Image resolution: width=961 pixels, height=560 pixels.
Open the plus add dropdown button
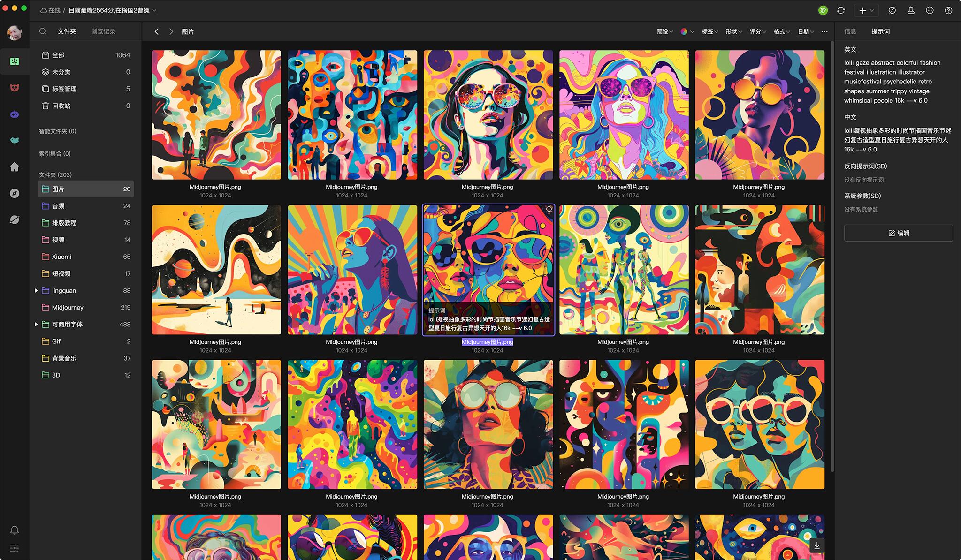click(x=866, y=10)
